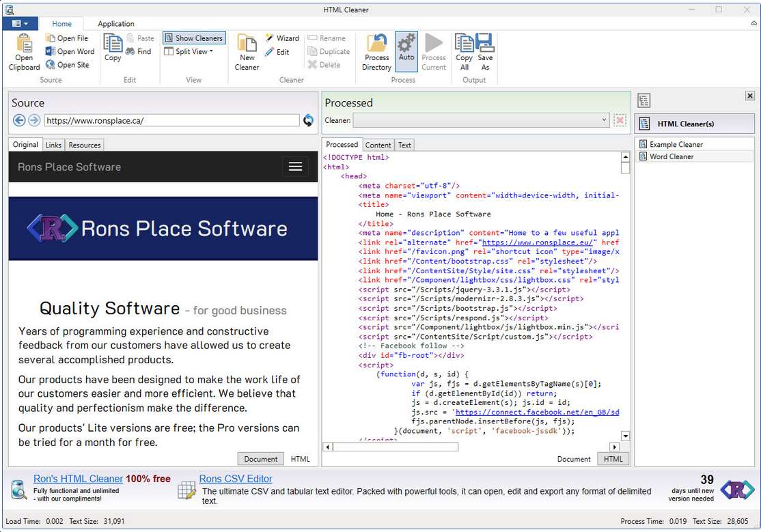Click scroll right arrow in Processed code
The height and width of the screenshot is (532, 761).
tap(614, 447)
